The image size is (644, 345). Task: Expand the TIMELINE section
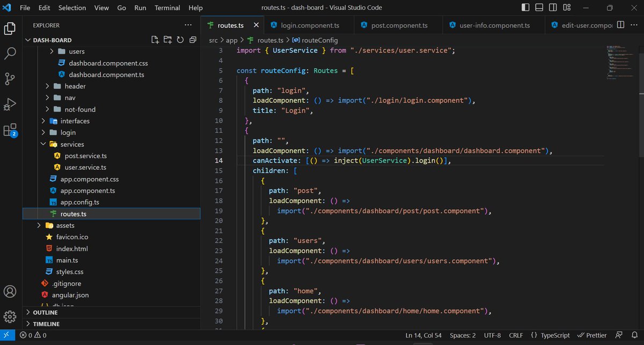(x=111, y=324)
